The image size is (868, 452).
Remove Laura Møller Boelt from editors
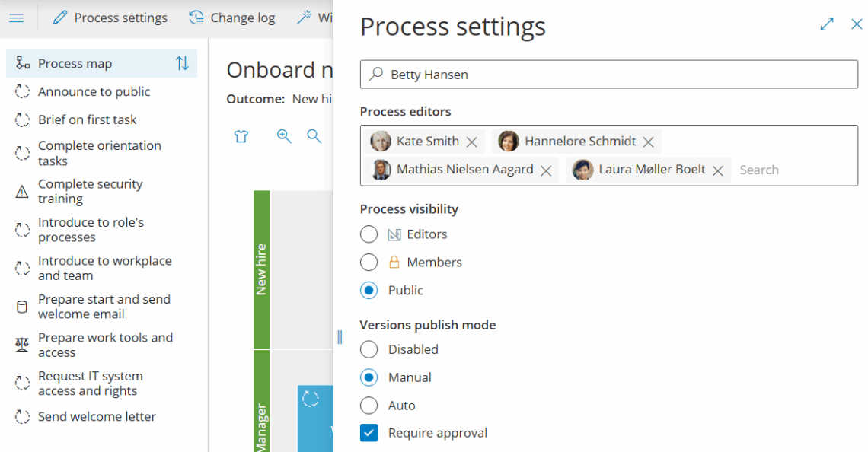point(717,170)
